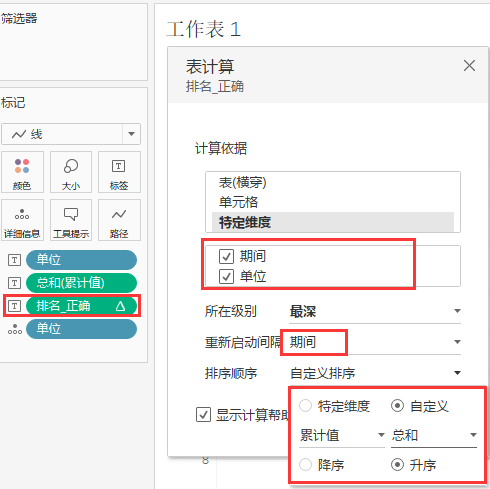Click the 筛选器 shelf header

[x=19, y=18]
